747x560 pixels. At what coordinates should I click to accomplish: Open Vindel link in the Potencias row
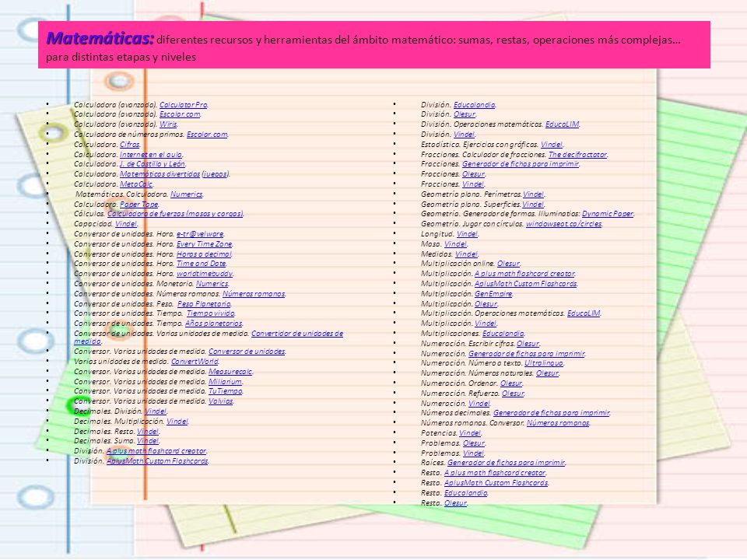[470, 433]
